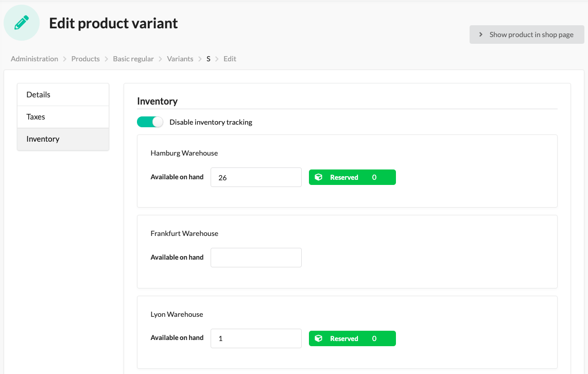Click the Lyon Warehouse heading
Screen dimensions: 588x374
point(177,314)
